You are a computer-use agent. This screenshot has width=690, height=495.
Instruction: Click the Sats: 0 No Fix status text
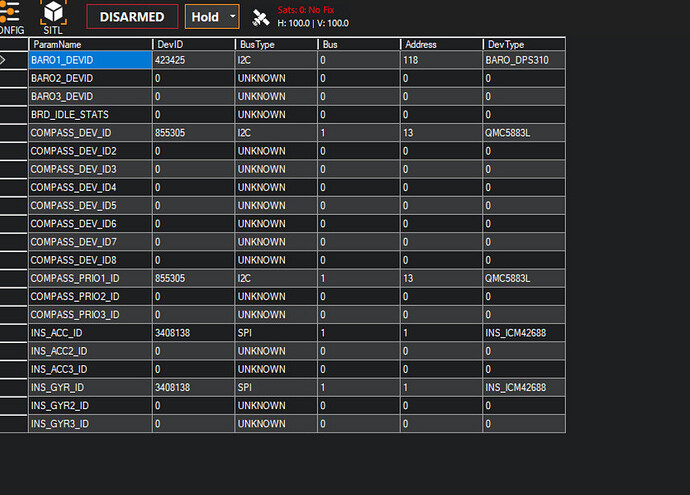point(306,10)
